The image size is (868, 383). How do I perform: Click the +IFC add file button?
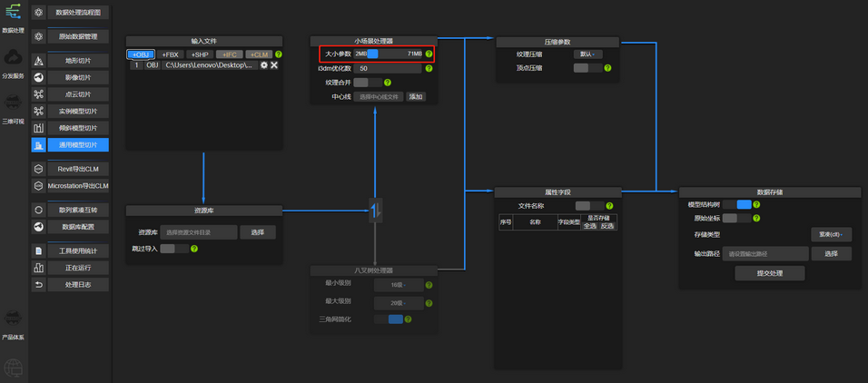click(229, 54)
